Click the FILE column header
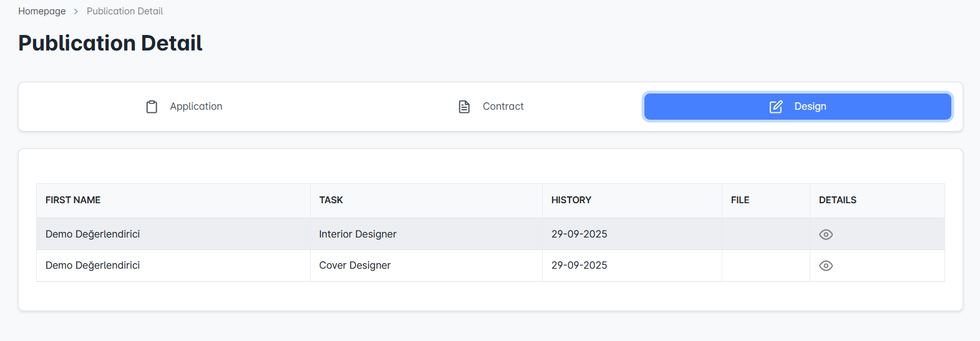The height and width of the screenshot is (341, 980). (x=740, y=200)
